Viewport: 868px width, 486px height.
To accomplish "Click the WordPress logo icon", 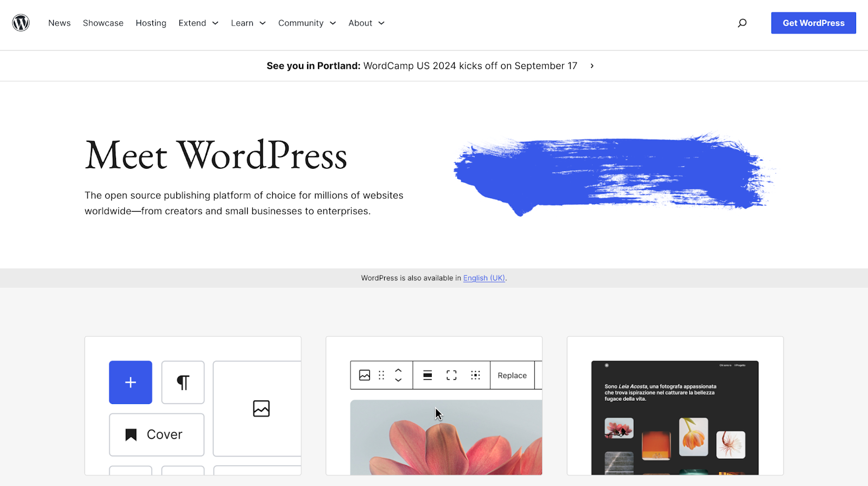I will click(x=21, y=23).
